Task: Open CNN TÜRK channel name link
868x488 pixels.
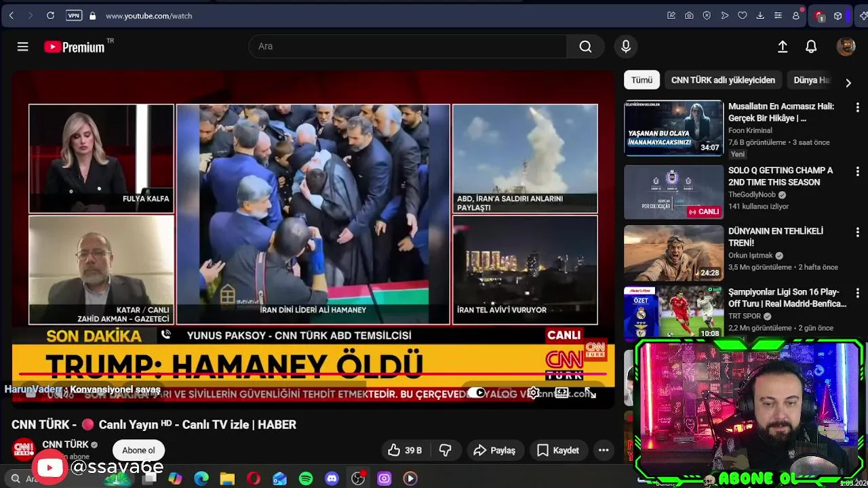Action: (x=65, y=445)
